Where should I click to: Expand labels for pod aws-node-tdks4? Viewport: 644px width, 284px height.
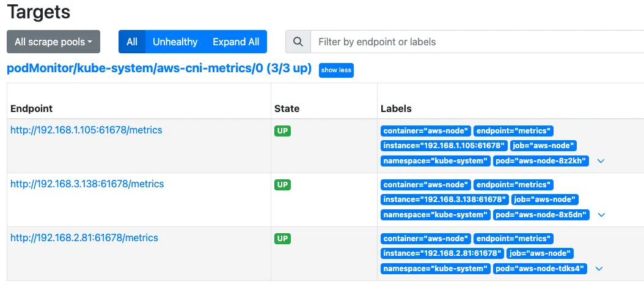(599, 269)
